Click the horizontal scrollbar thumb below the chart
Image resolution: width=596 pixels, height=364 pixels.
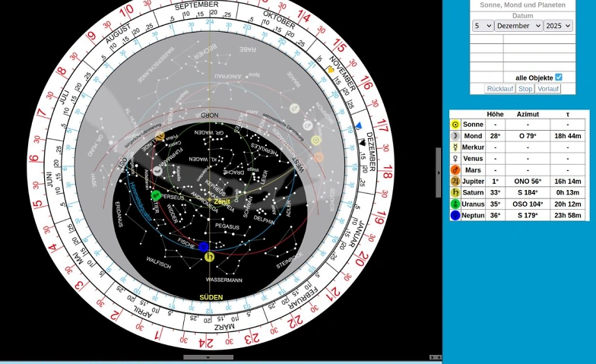208,357
